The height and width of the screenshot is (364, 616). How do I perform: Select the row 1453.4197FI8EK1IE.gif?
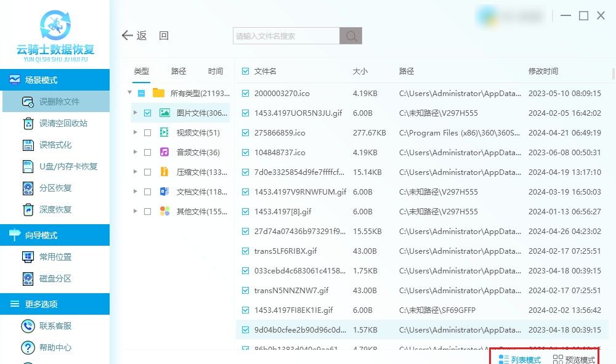click(423, 310)
